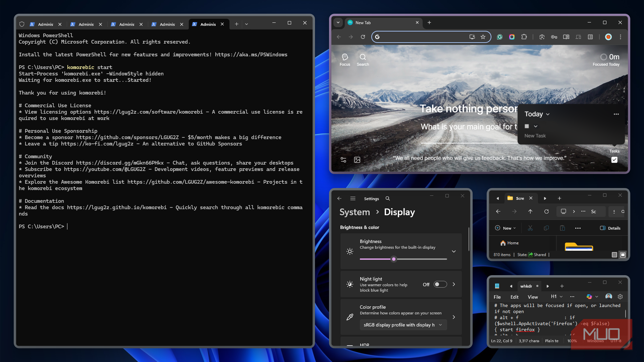Open the H1 heading dropdown in Notepad
644x362 pixels.
(557, 297)
